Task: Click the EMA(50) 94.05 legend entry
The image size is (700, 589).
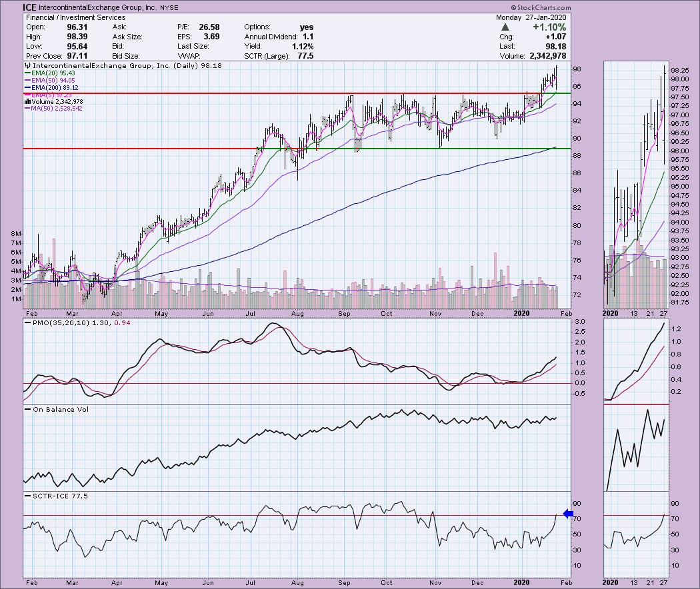Action: tap(50, 81)
